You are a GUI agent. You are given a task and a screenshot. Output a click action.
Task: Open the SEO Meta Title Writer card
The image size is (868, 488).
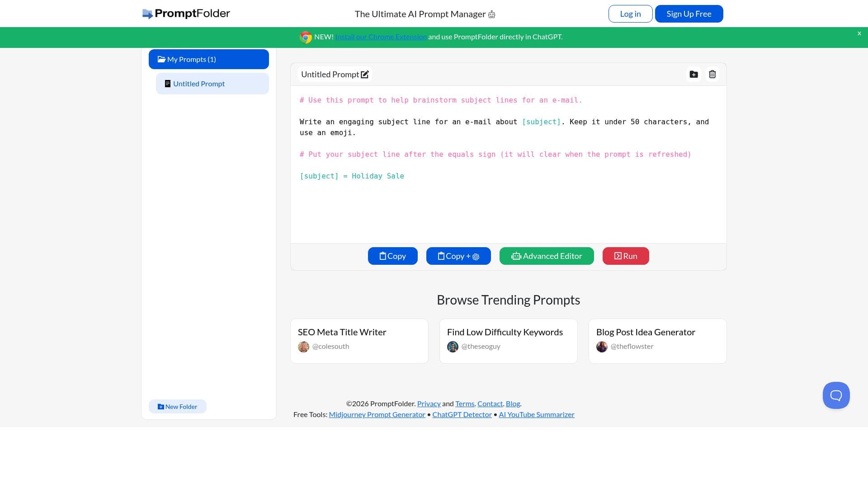click(x=359, y=341)
